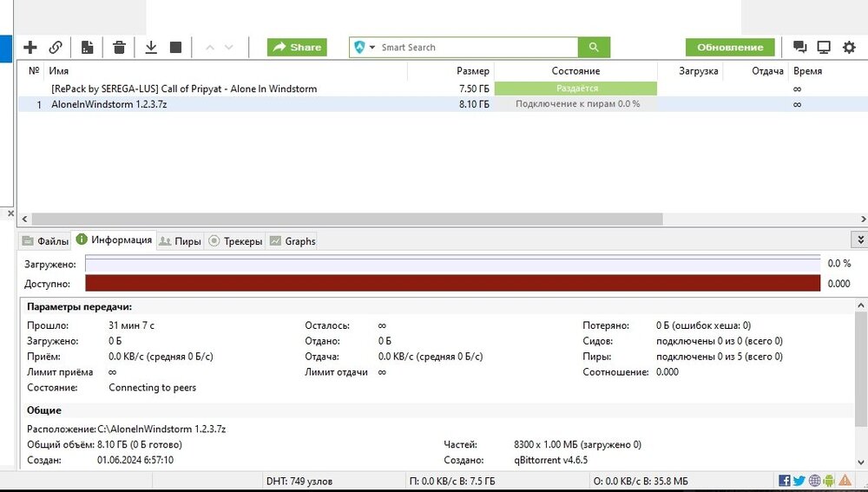Switch to the Информация tab
The image size is (868, 492).
[114, 239]
